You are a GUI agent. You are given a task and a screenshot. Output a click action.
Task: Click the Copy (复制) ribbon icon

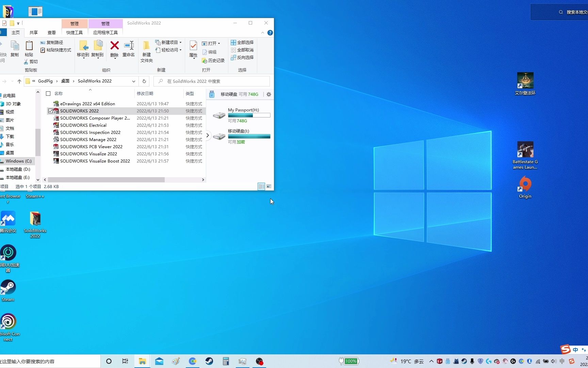pos(15,49)
